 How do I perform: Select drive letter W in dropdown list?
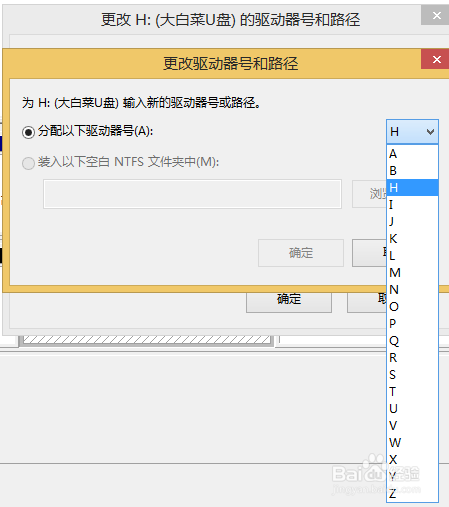tap(412, 443)
